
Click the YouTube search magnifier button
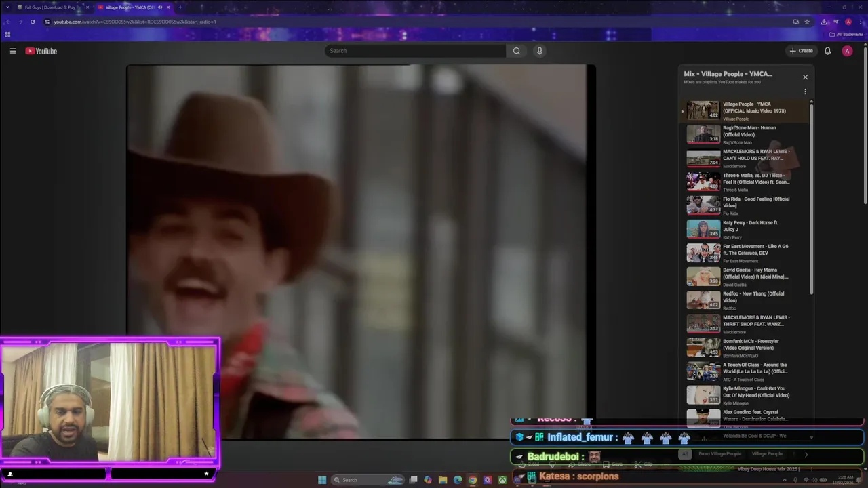(x=517, y=51)
